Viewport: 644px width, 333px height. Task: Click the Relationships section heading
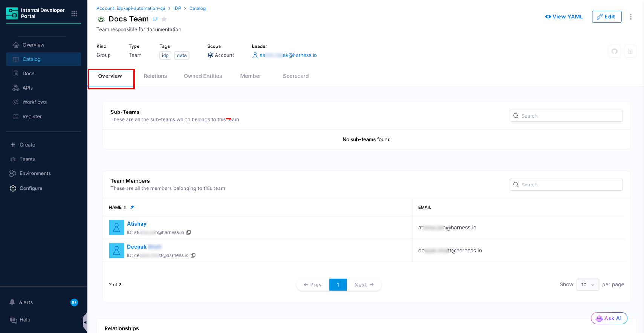[121, 328]
